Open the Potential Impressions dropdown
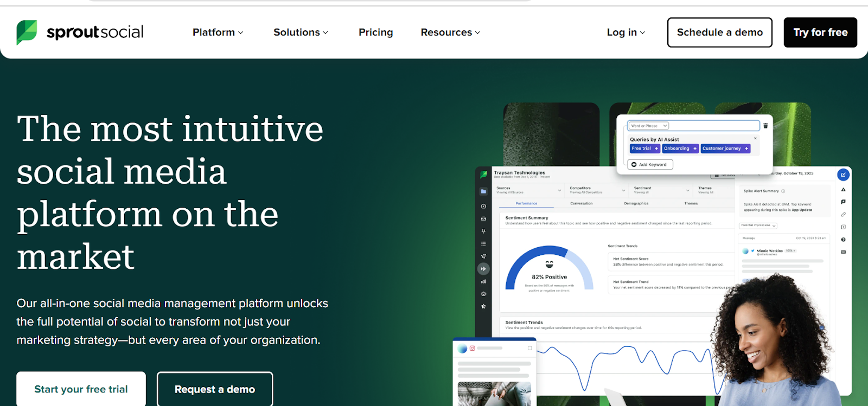868x406 pixels. [x=758, y=225]
